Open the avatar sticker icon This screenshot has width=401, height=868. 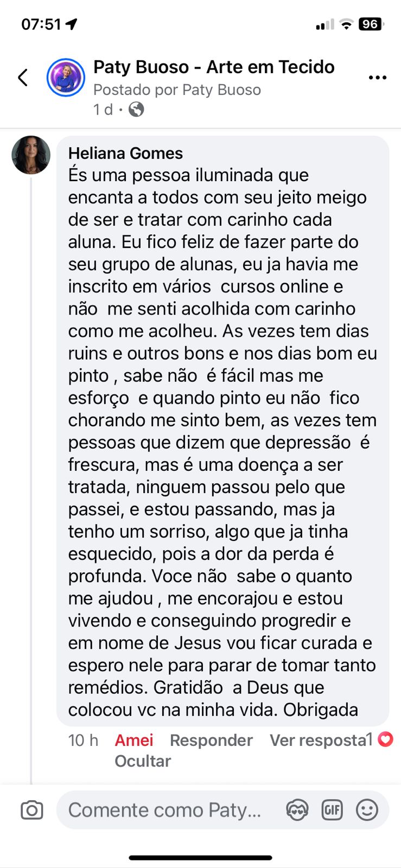click(297, 810)
